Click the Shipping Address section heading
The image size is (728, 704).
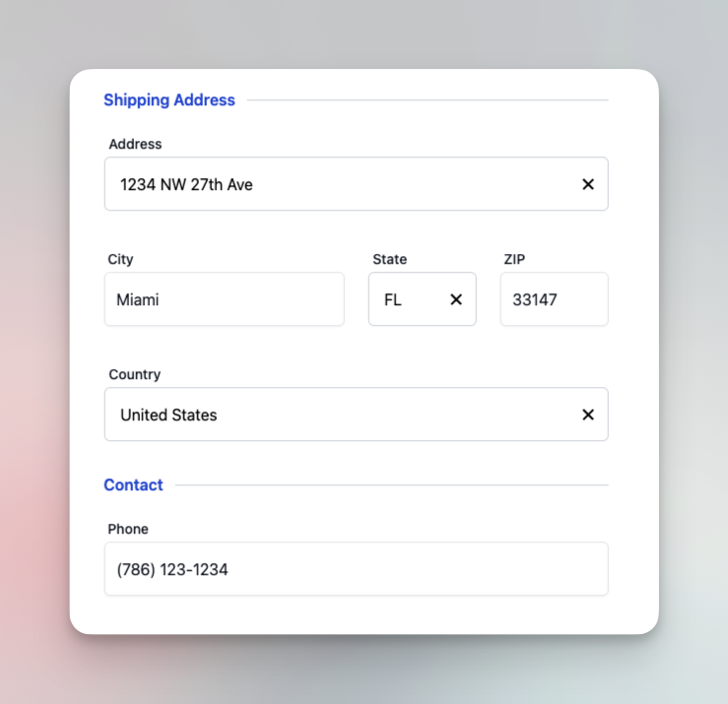point(169,99)
